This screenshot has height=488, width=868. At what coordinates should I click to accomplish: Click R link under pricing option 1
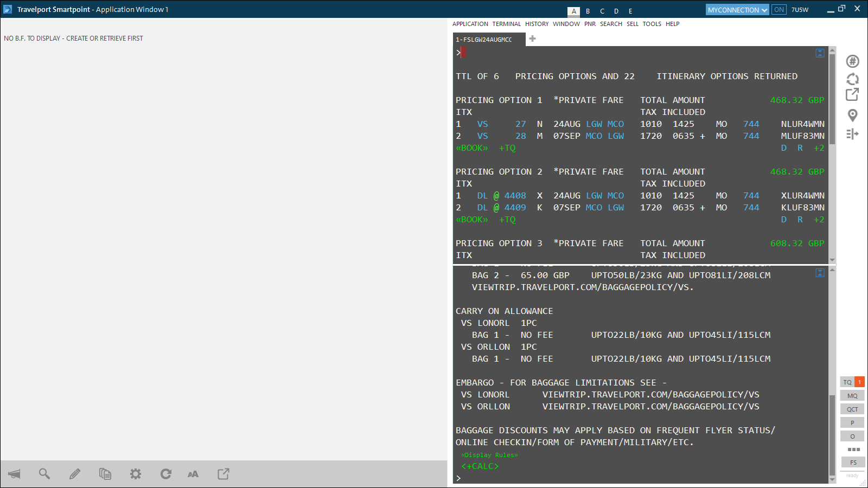[x=800, y=148]
